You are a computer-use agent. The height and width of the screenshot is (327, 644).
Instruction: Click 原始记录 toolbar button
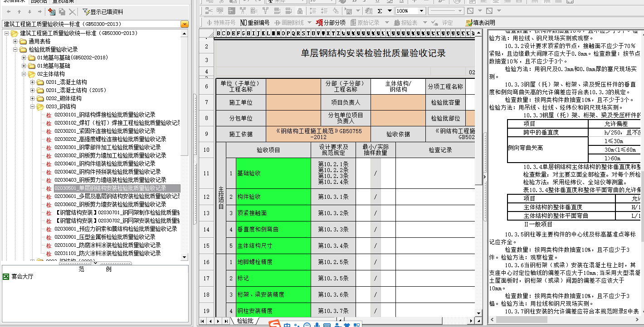(365, 23)
